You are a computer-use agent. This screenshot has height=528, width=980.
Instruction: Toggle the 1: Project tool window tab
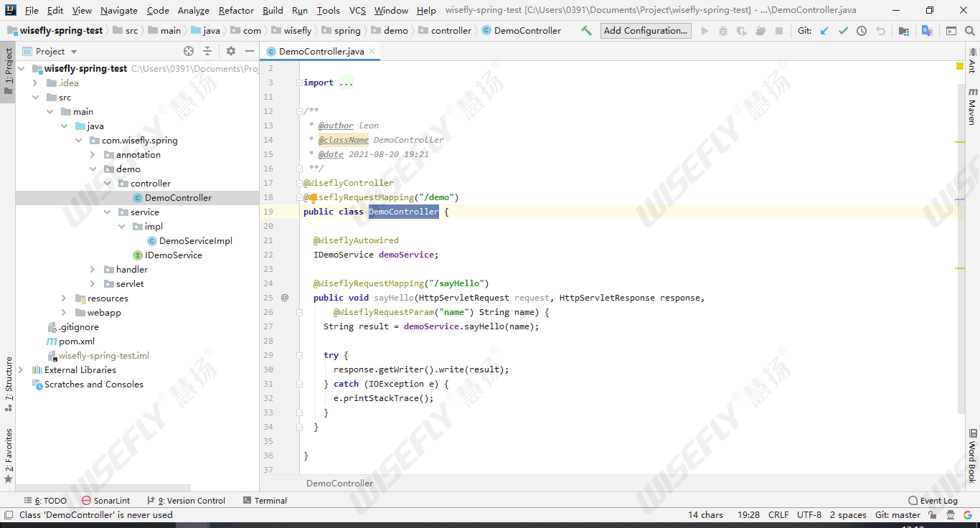tap(8, 72)
